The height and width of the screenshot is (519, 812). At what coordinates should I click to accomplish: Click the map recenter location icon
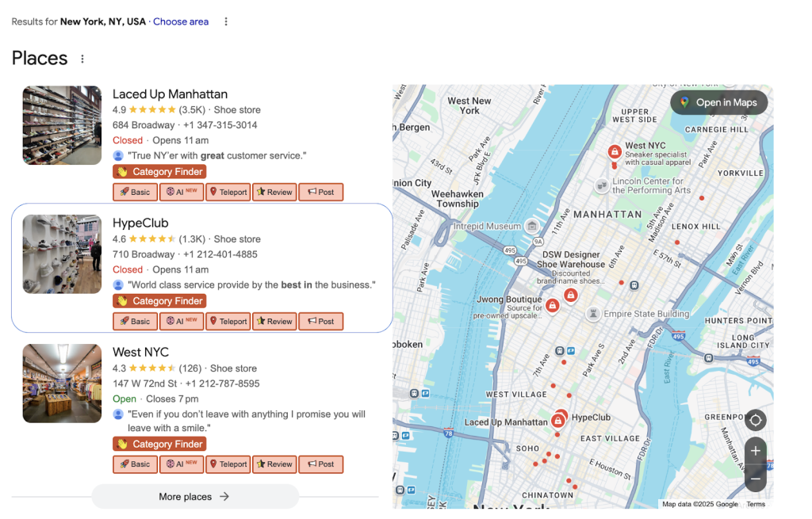755,420
